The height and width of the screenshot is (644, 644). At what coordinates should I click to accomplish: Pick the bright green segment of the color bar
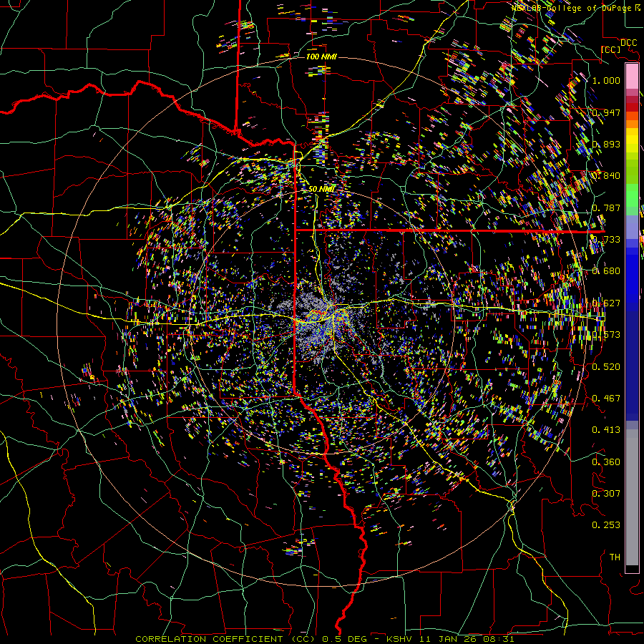[632, 195]
